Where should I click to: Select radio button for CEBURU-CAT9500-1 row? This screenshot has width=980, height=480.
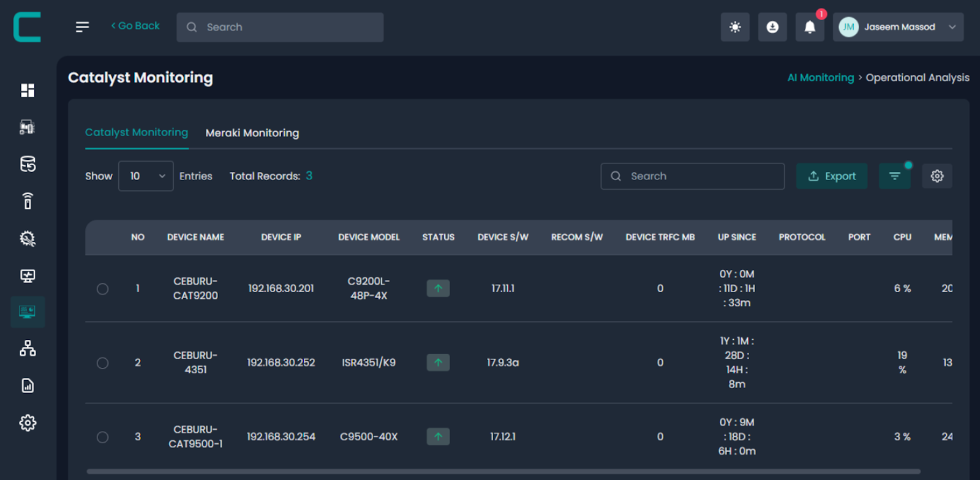[x=102, y=437]
